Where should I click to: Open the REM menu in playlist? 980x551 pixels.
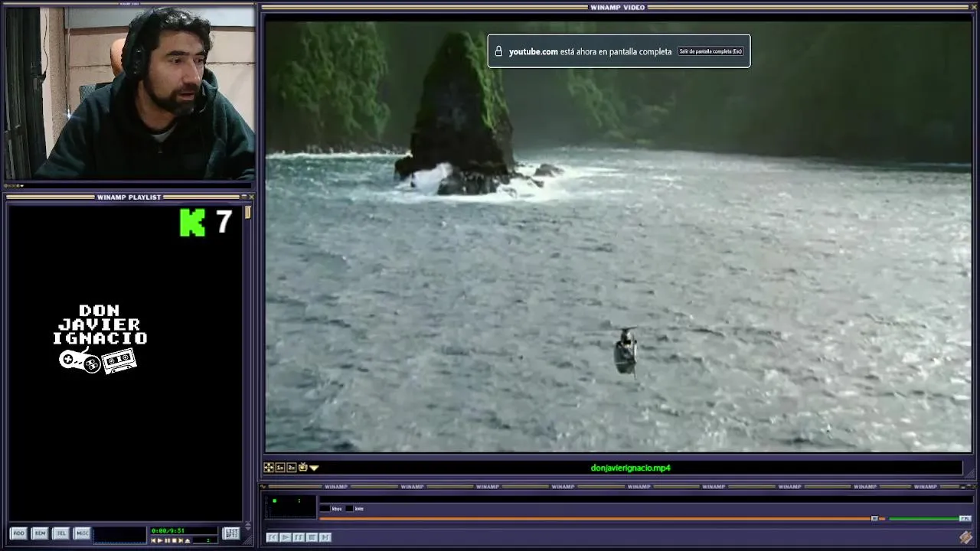click(40, 533)
